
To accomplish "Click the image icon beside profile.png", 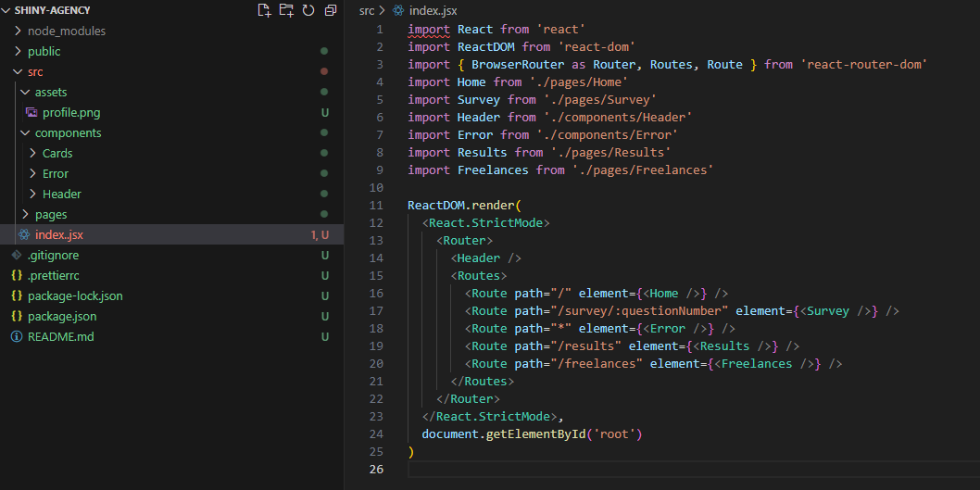I will coord(31,112).
